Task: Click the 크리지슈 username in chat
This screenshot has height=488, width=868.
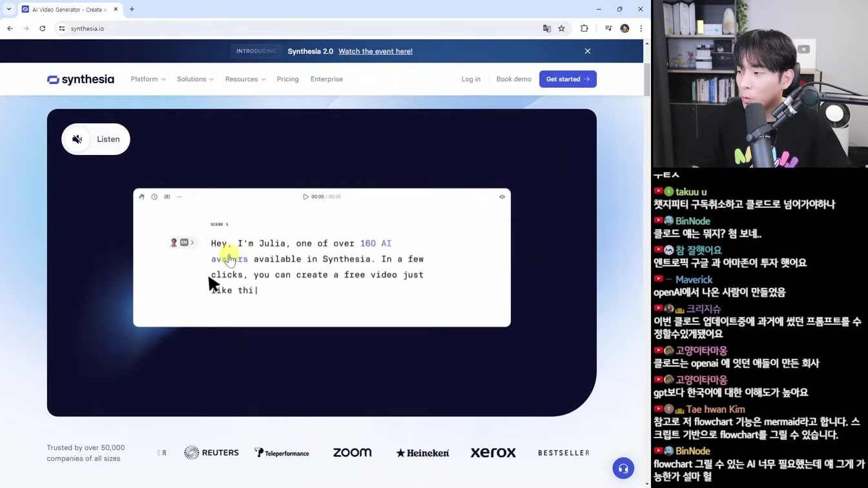Action: click(703, 309)
